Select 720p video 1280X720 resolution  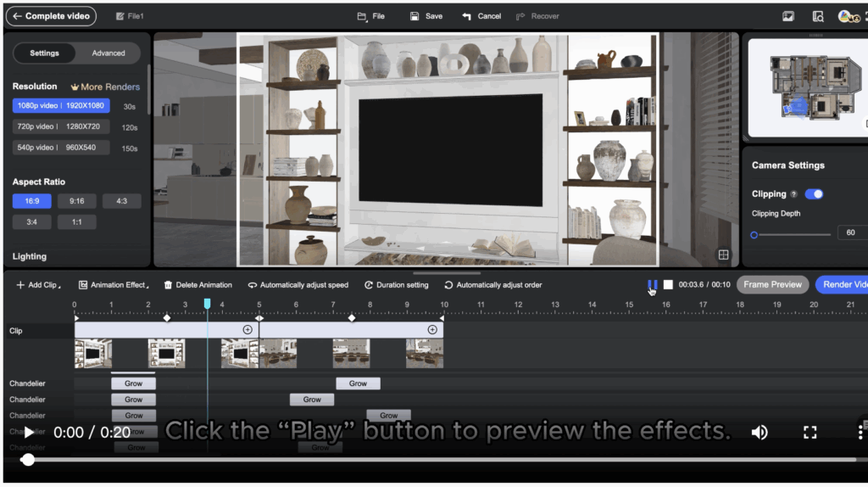tap(61, 126)
